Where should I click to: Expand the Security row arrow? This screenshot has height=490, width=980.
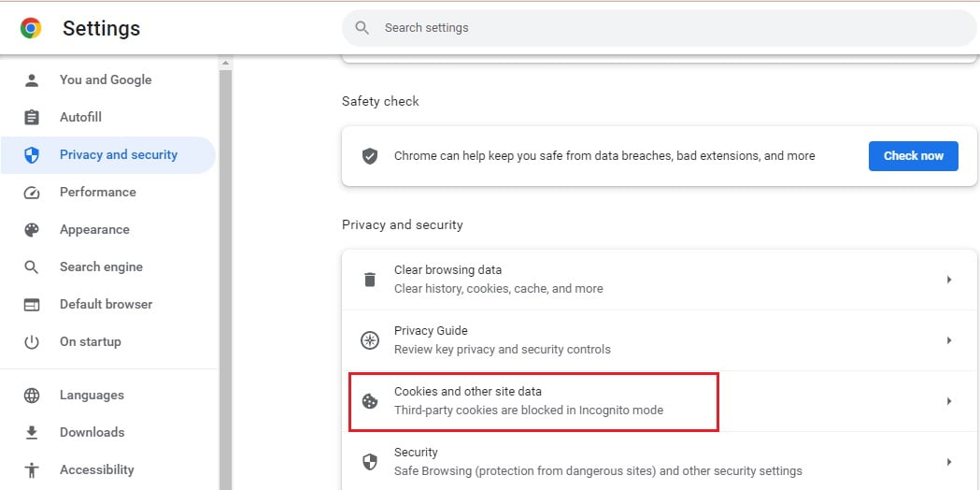tap(948, 462)
